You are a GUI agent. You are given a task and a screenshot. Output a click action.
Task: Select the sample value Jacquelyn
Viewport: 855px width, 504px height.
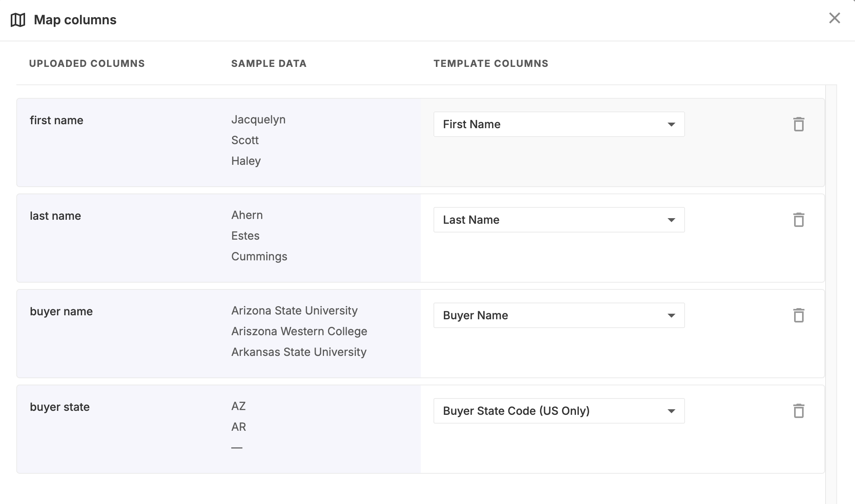(x=258, y=119)
